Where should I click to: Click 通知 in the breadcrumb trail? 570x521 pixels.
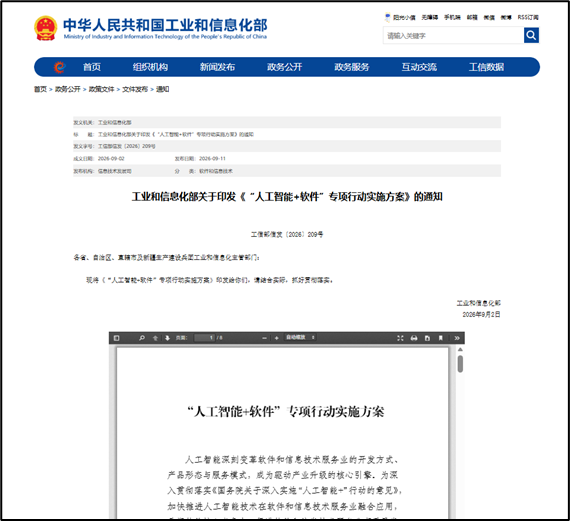click(x=162, y=89)
